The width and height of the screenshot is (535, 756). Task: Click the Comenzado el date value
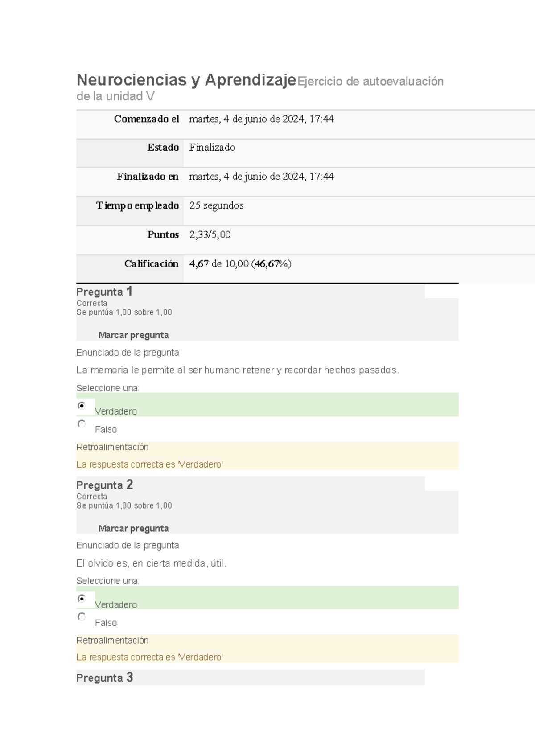coord(261,119)
